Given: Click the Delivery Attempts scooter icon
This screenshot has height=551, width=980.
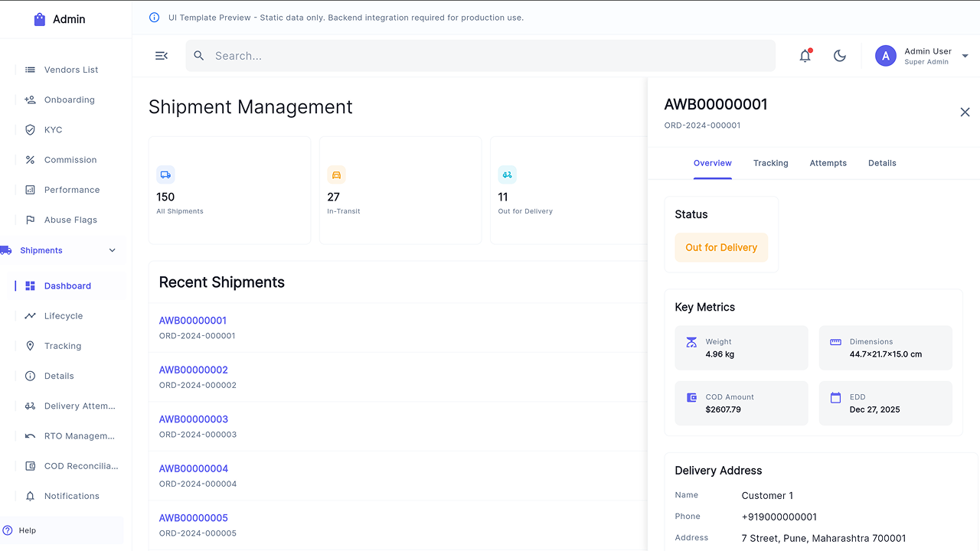Looking at the screenshot, I should [x=30, y=406].
